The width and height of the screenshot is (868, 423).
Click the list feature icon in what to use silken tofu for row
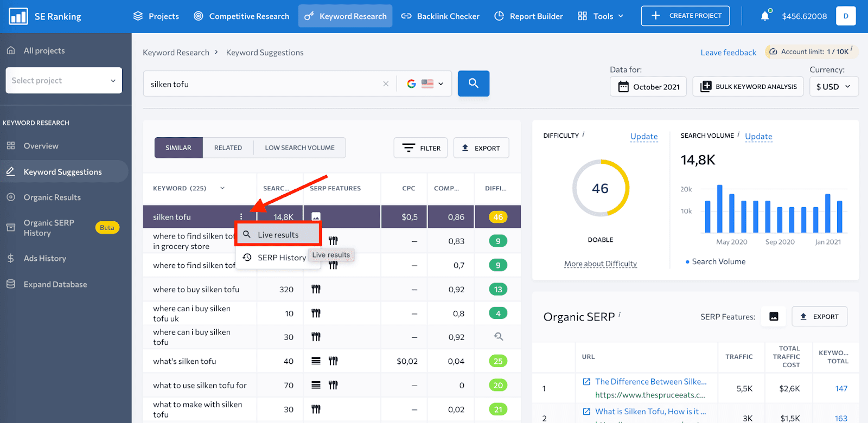(316, 385)
